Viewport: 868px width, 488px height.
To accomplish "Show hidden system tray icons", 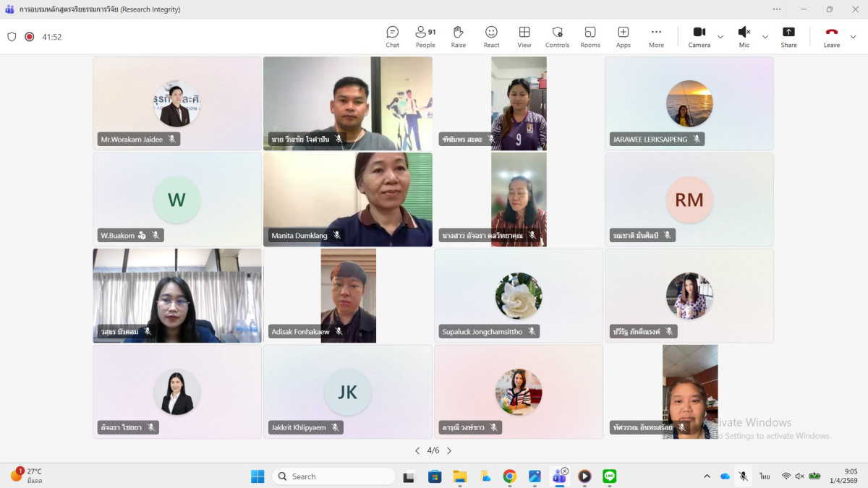I will coord(707,476).
